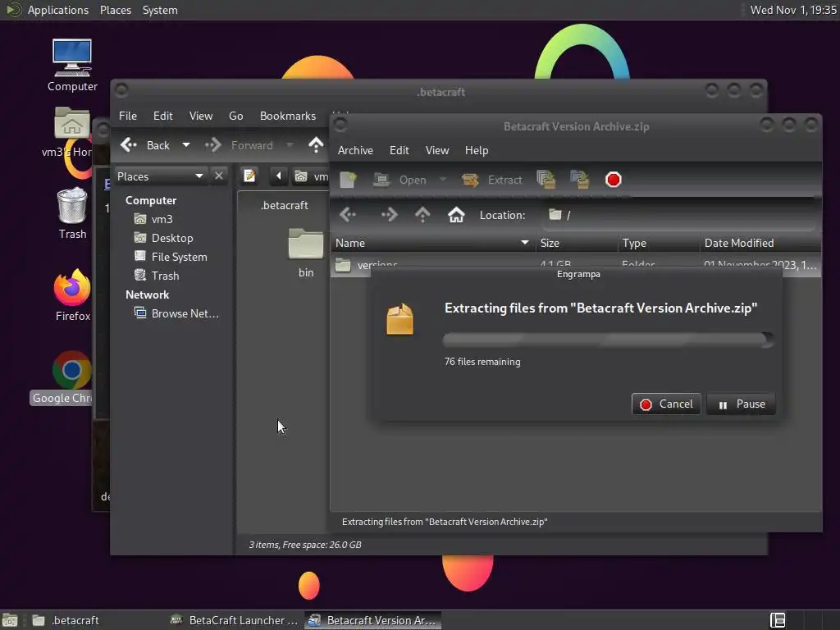The height and width of the screenshot is (630, 840).
Task: Click the add folder icon in Engrampa toolbar
Action: [580, 180]
